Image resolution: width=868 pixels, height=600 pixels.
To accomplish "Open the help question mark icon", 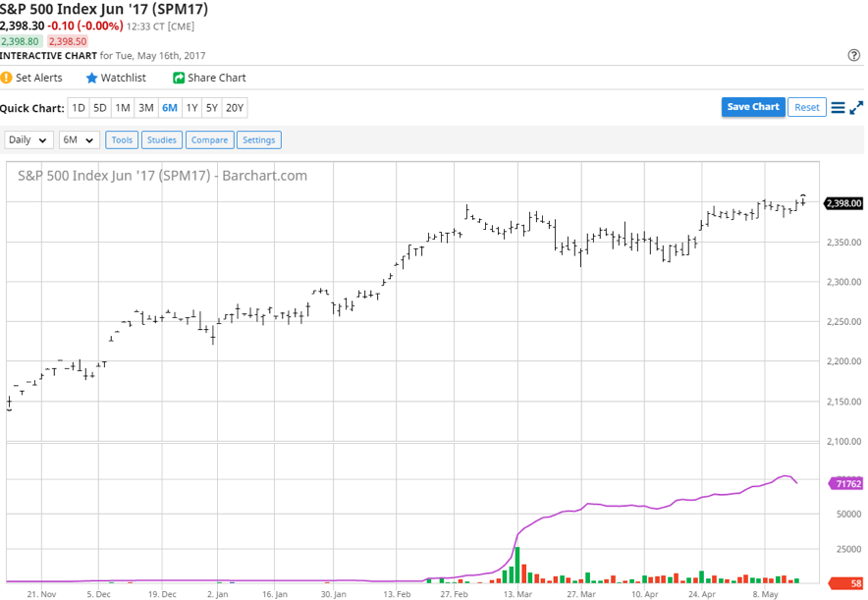I will (x=853, y=55).
